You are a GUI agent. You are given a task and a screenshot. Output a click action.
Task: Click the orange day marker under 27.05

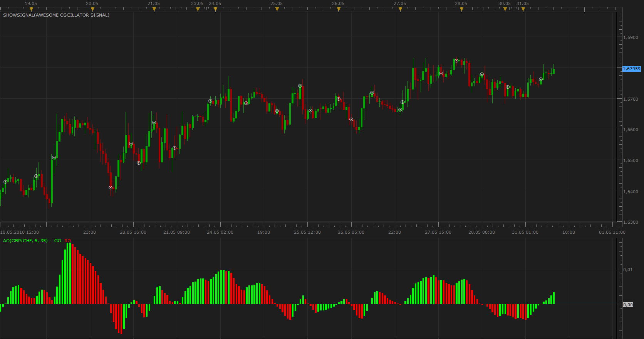[x=400, y=10]
